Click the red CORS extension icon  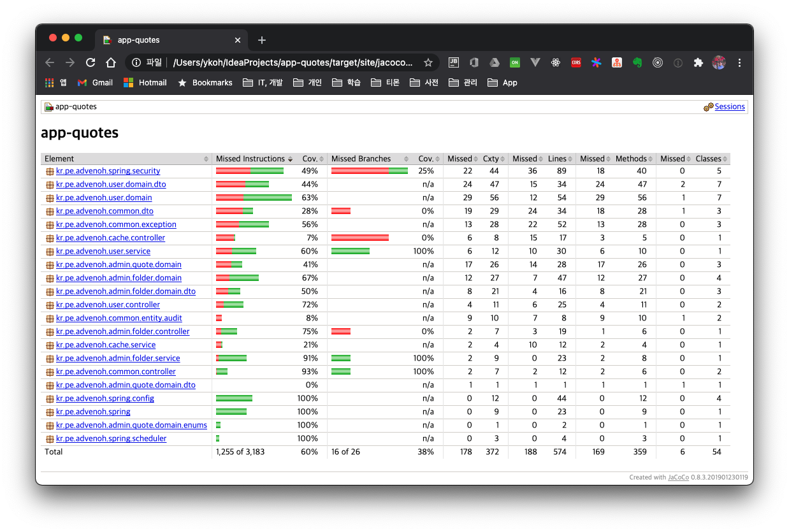point(576,62)
